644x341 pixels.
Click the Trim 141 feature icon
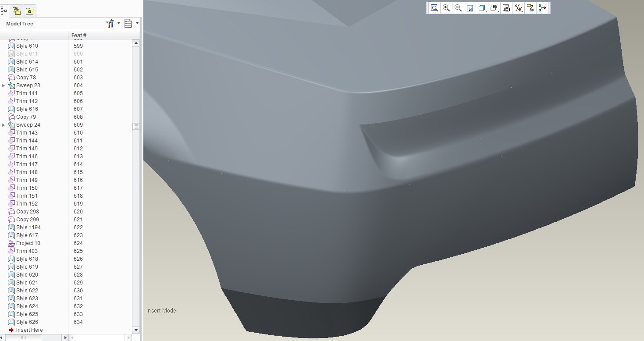tap(11, 93)
